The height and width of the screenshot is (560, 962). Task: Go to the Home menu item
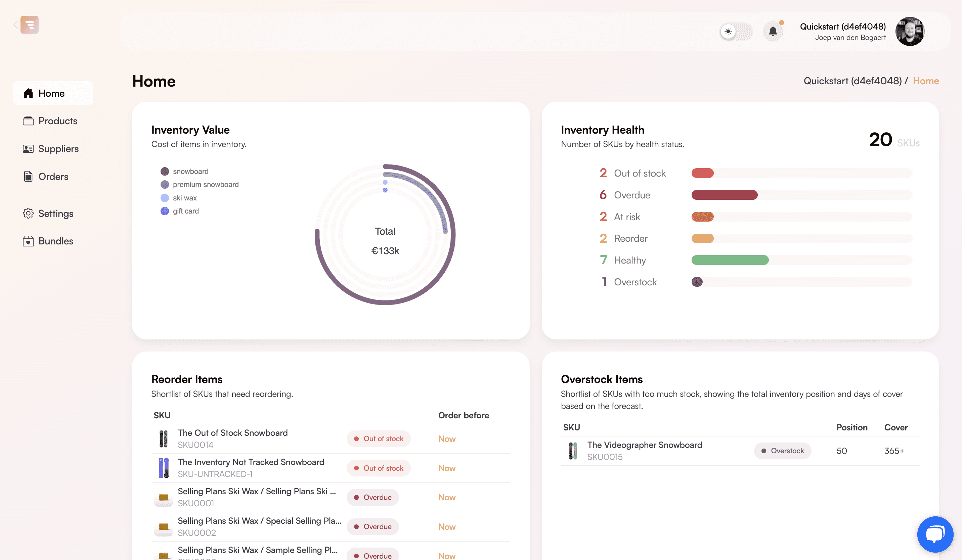53,93
